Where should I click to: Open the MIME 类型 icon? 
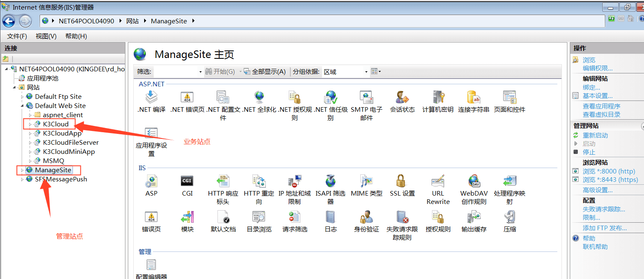point(366,181)
